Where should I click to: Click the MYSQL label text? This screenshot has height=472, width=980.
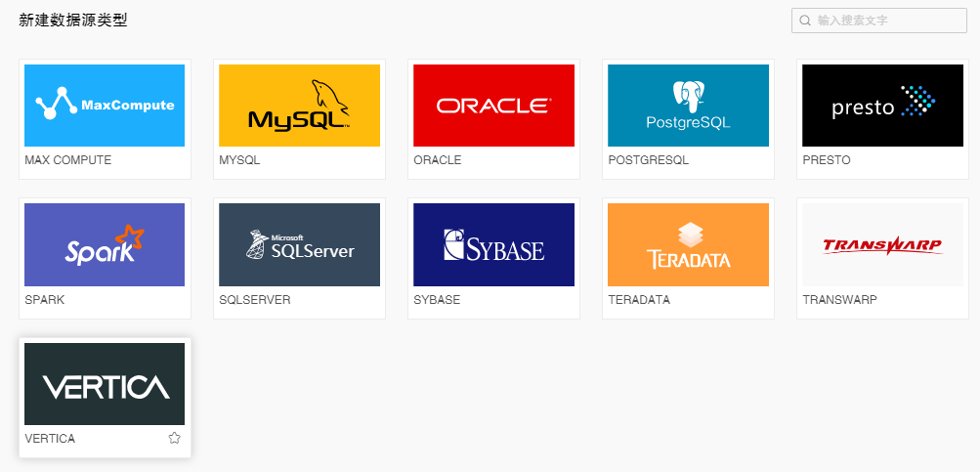(x=239, y=160)
